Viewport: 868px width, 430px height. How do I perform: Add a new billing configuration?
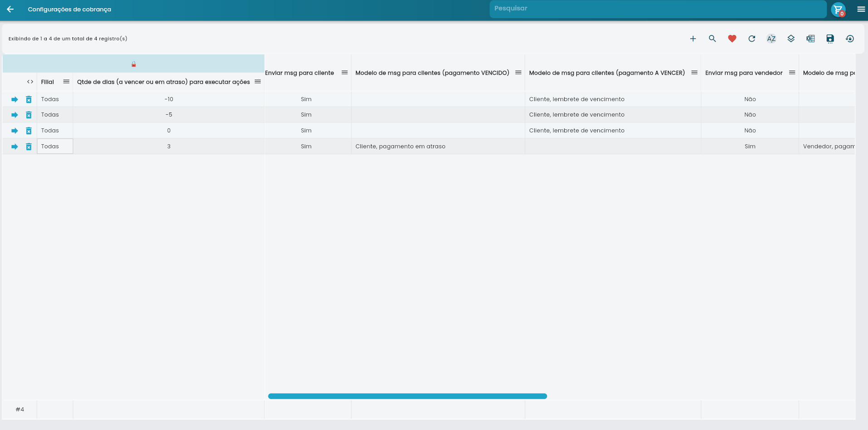point(693,39)
